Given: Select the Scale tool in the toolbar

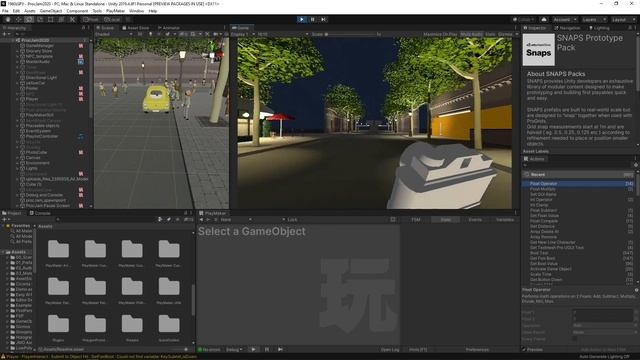Looking at the screenshot, I should (40, 19).
